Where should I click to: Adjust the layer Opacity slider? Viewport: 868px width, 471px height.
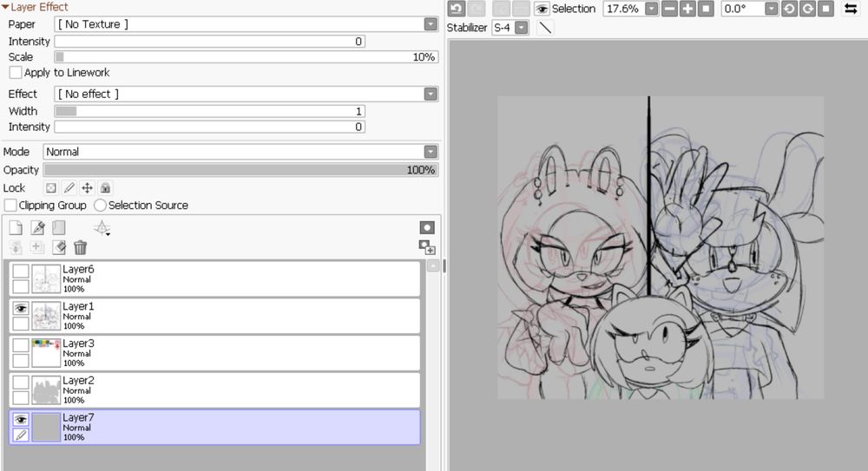coord(240,170)
